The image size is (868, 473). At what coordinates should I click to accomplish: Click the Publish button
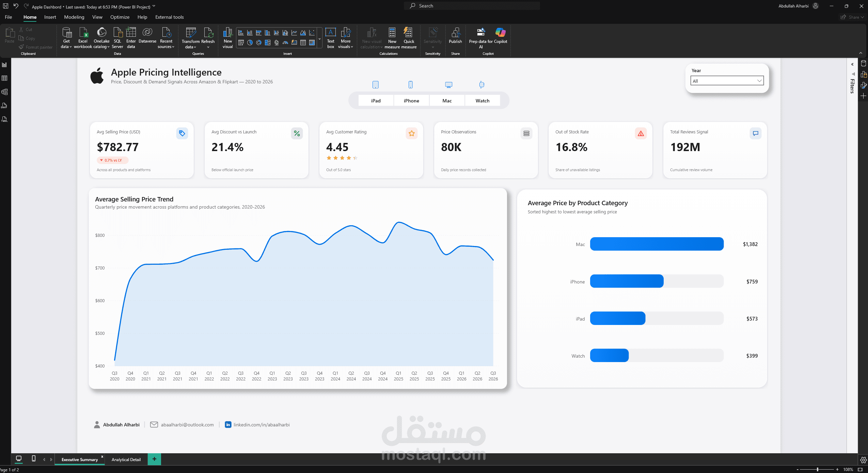pos(455,36)
